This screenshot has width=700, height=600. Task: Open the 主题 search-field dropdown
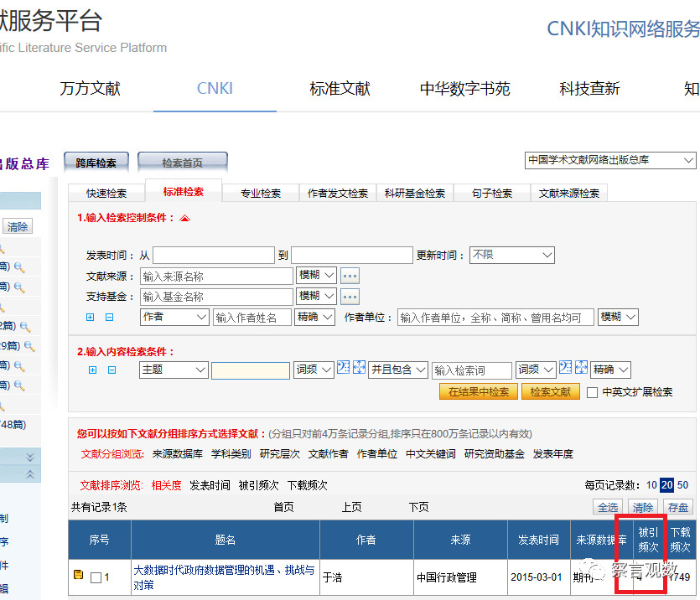pos(174,370)
